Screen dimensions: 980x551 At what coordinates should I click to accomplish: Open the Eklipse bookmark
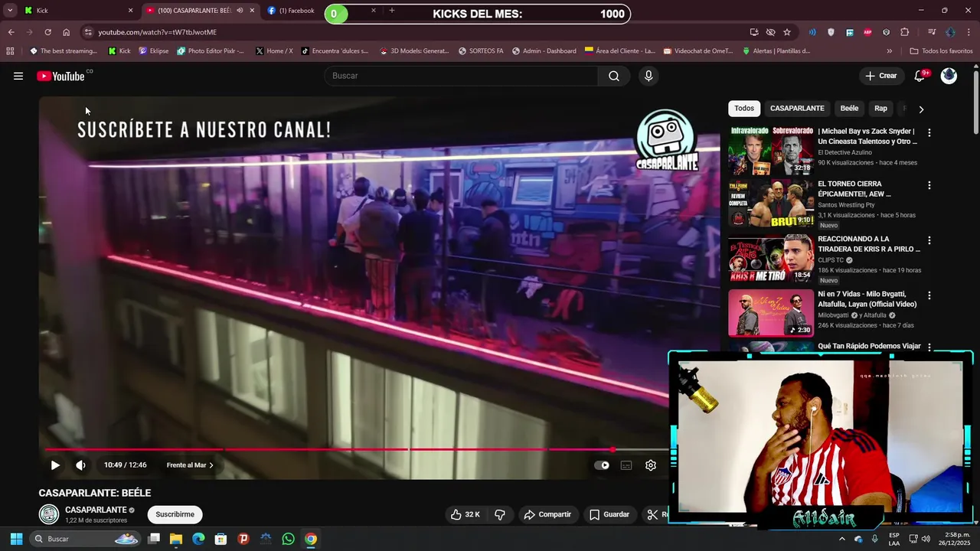tap(154, 51)
